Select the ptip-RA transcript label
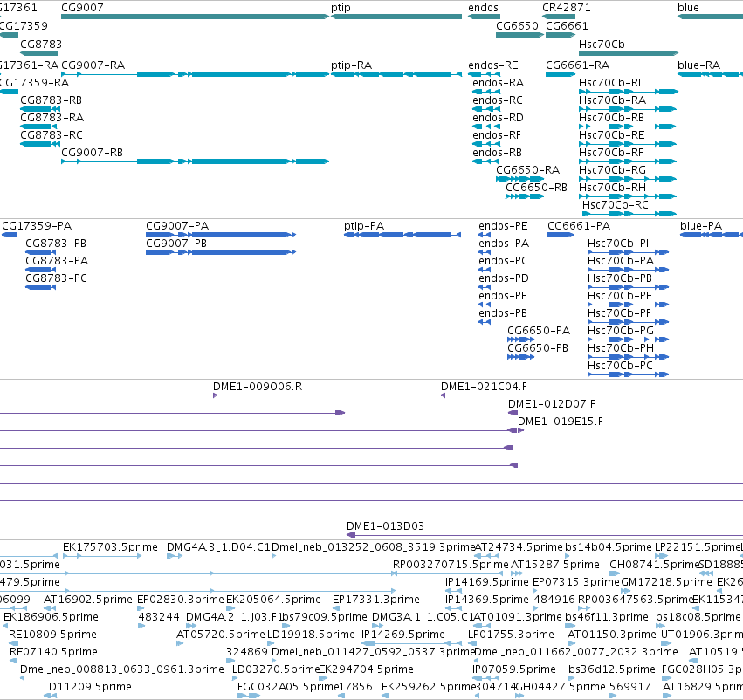This screenshot has height=700, width=743. [x=351, y=65]
